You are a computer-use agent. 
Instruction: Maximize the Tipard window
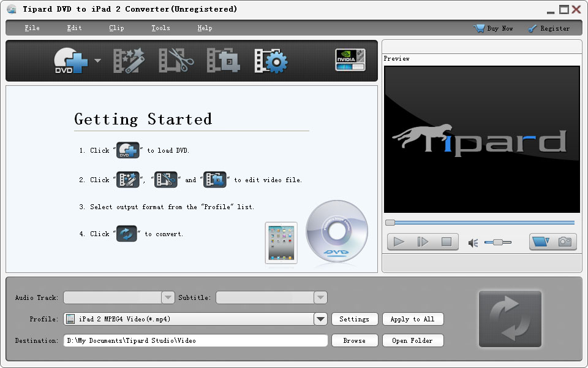pos(563,9)
